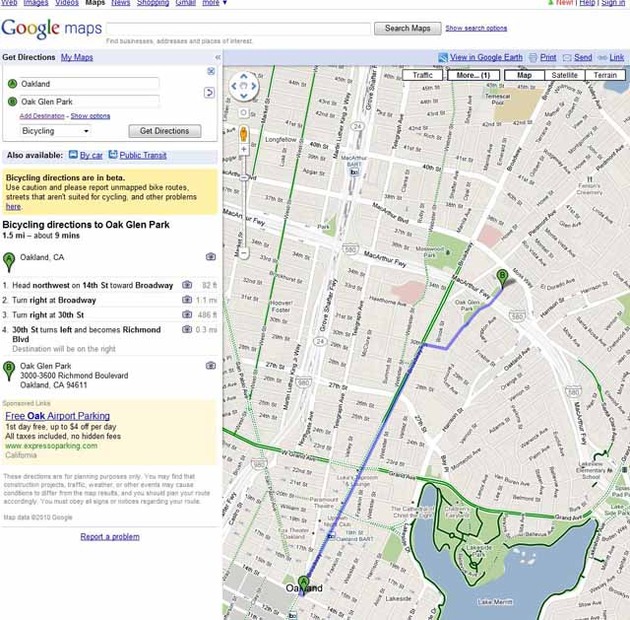Click the MacArthur BART station icon on map

[354, 172]
